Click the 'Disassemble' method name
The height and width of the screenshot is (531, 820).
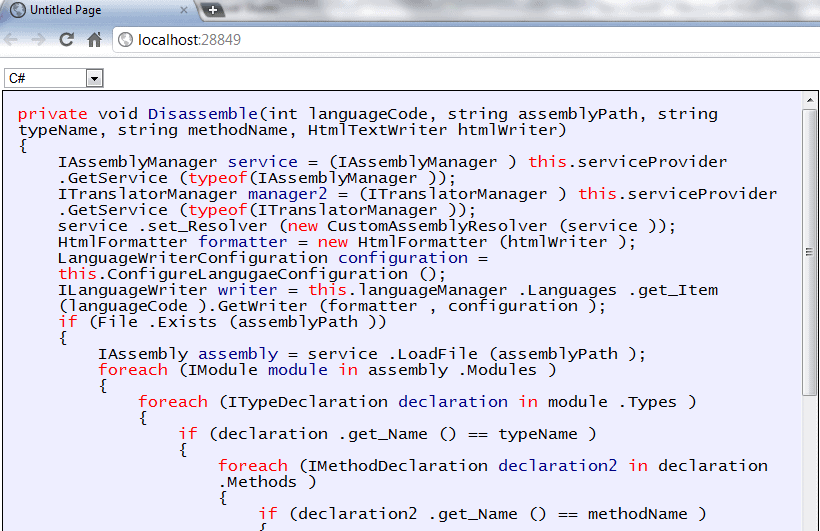click(x=203, y=114)
